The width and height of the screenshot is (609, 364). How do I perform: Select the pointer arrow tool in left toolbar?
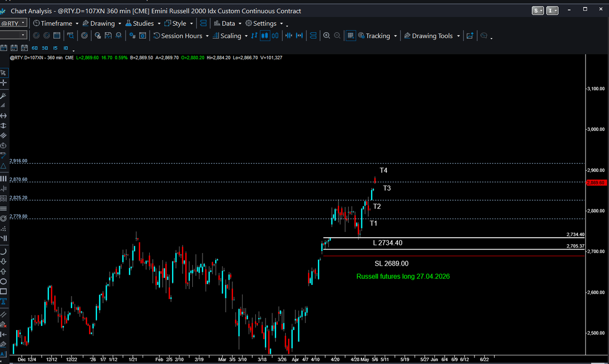(x=4, y=74)
